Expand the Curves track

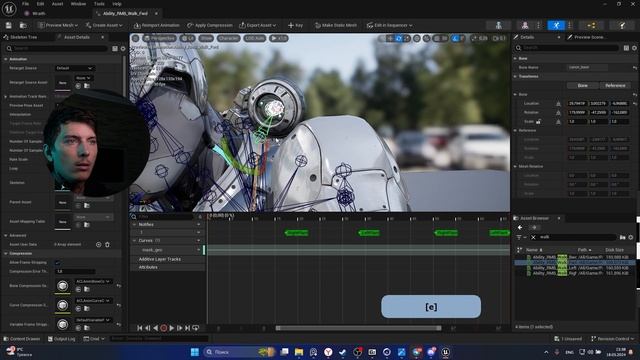pos(134,241)
